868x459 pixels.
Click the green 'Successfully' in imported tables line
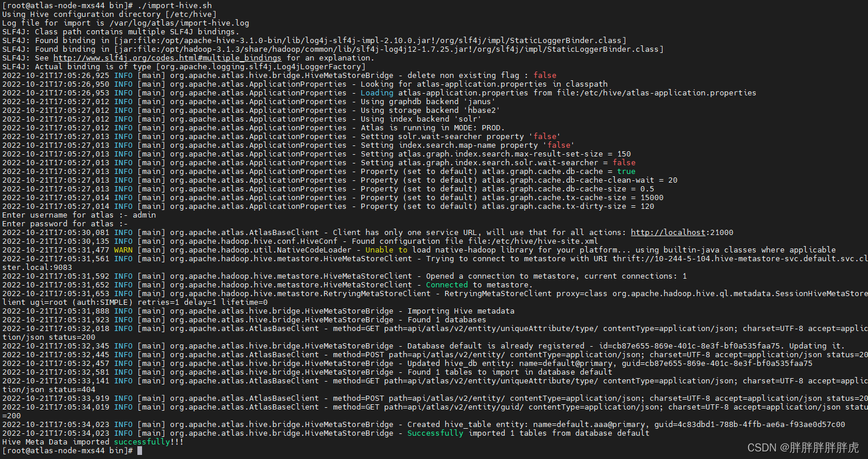coord(435,433)
